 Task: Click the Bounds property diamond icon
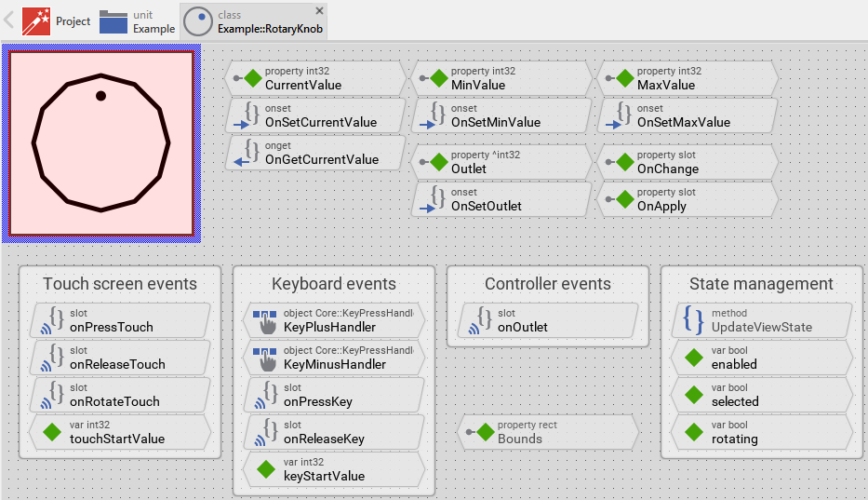click(483, 432)
